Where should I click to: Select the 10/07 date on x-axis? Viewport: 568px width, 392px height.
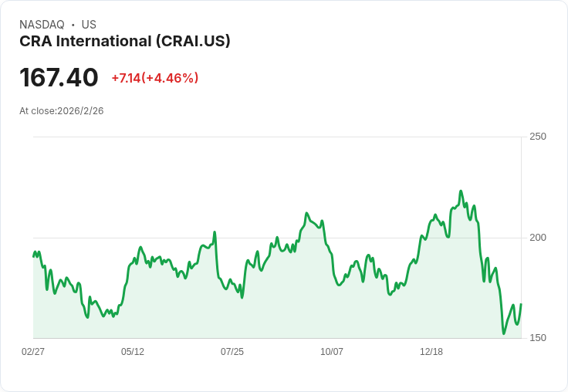tap(332, 352)
